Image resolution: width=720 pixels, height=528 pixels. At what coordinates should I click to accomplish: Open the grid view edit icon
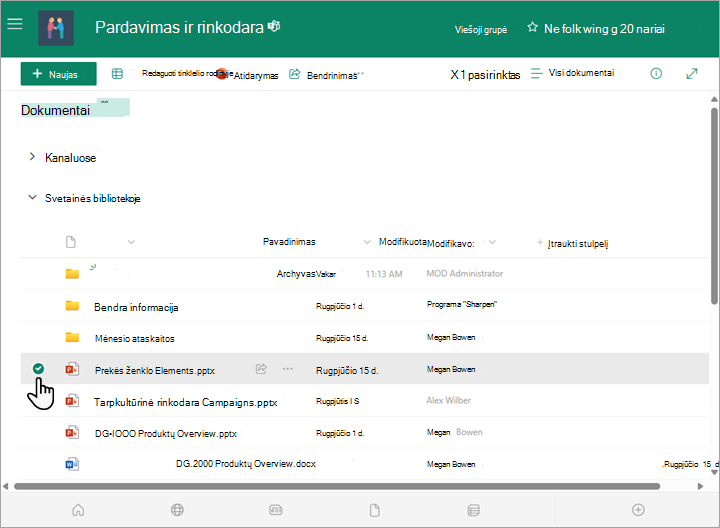117,73
